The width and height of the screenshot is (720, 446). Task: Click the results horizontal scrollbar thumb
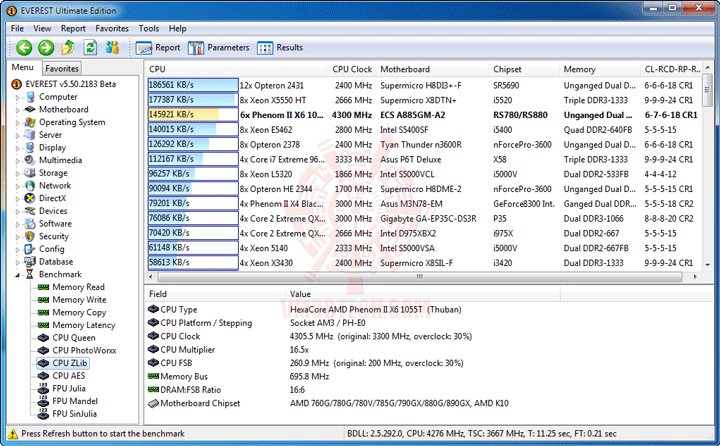[419, 277]
